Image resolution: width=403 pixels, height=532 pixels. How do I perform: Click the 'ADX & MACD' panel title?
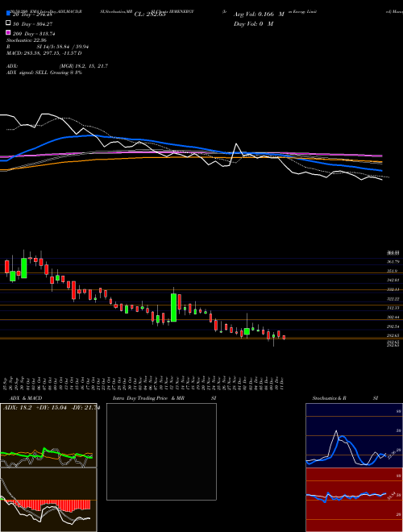coord(26,398)
